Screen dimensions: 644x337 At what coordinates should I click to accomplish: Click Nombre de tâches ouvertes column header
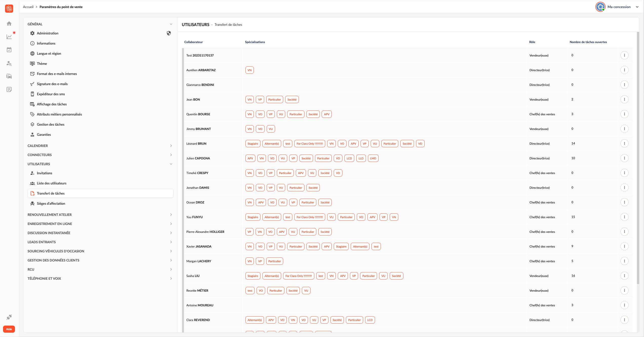[588, 42]
